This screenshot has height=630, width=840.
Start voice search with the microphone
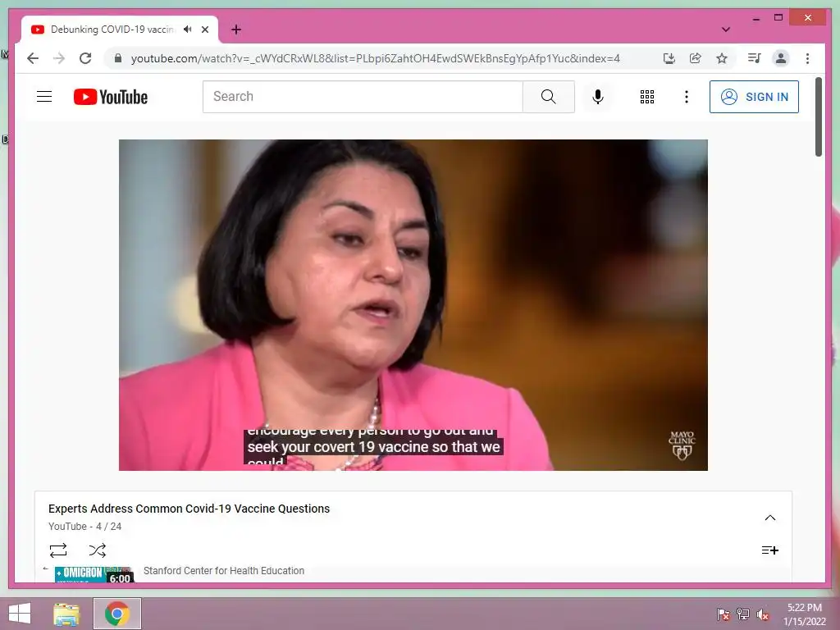click(x=598, y=97)
